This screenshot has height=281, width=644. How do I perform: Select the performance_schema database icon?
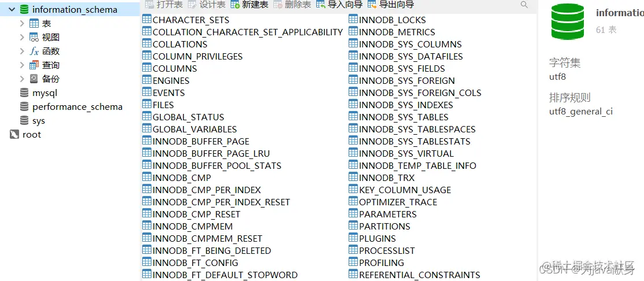(24, 107)
